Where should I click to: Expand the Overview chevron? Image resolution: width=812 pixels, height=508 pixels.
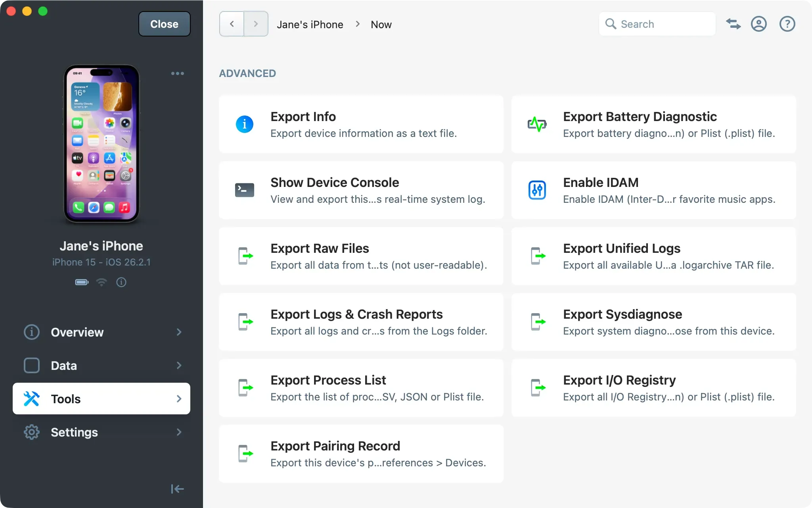tap(179, 332)
